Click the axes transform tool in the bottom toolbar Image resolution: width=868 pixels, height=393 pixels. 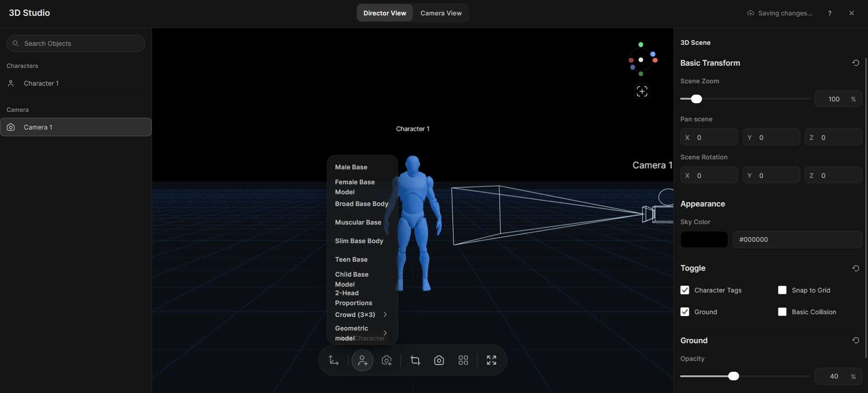[334, 360]
